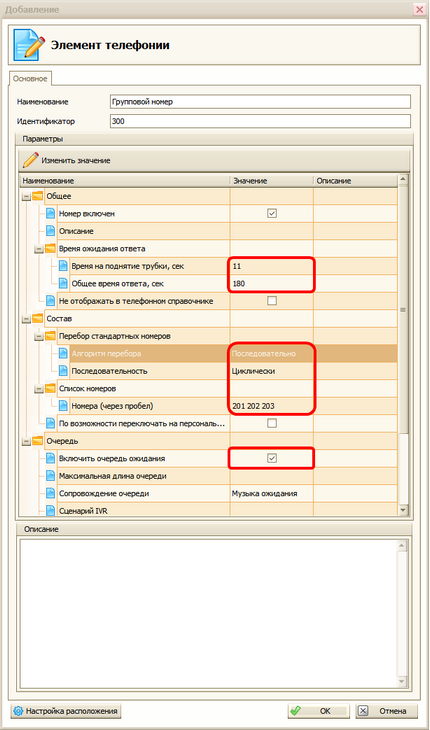Viewport: 430px width, 730px height.
Task: Click the ОК button
Action: click(x=318, y=711)
